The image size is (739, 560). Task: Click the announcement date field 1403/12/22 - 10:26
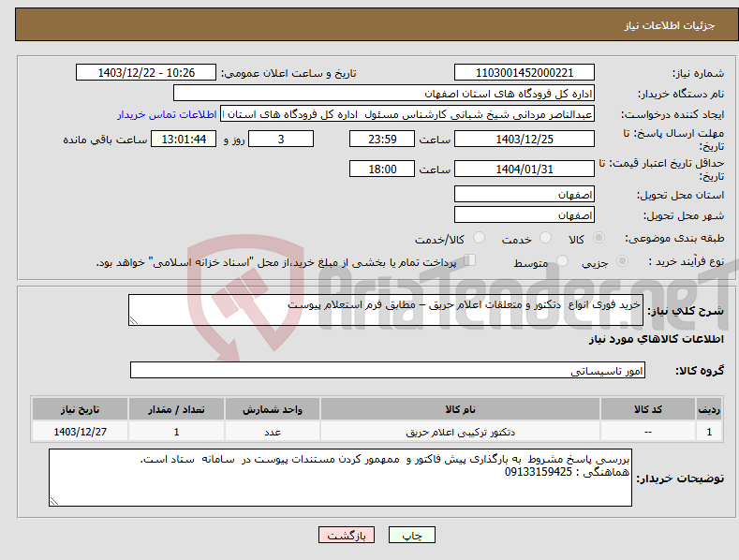point(146,73)
